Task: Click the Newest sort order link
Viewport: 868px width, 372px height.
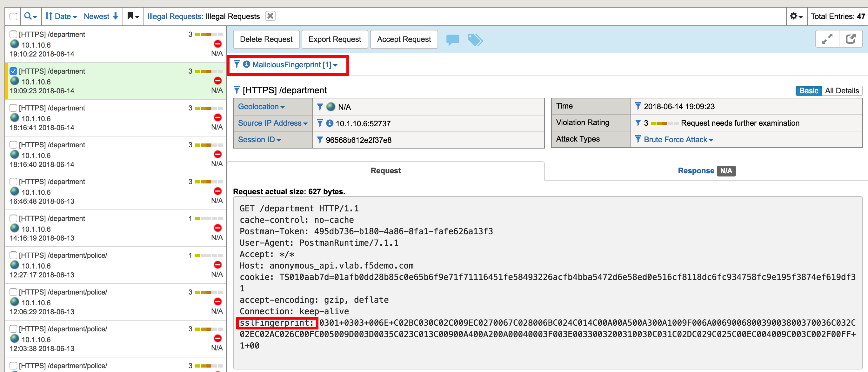Action: [97, 16]
